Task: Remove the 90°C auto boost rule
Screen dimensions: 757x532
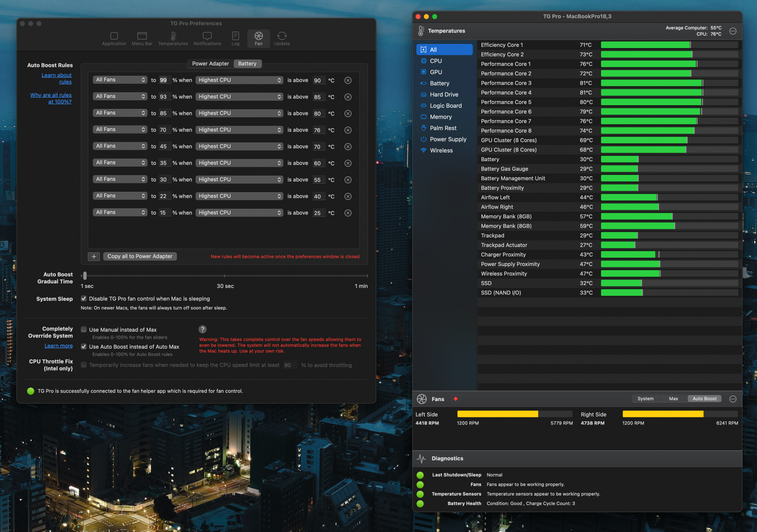Action: pyautogui.click(x=348, y=80)
